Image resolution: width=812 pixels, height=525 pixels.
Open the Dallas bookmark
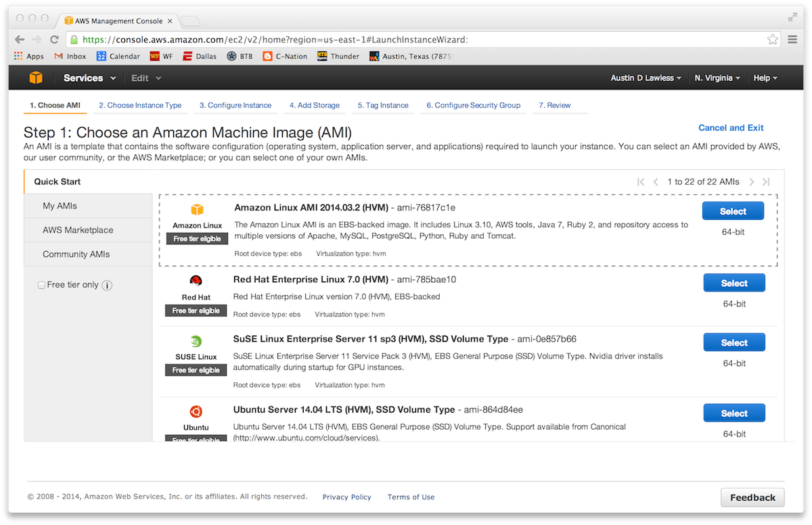[200, 56]
